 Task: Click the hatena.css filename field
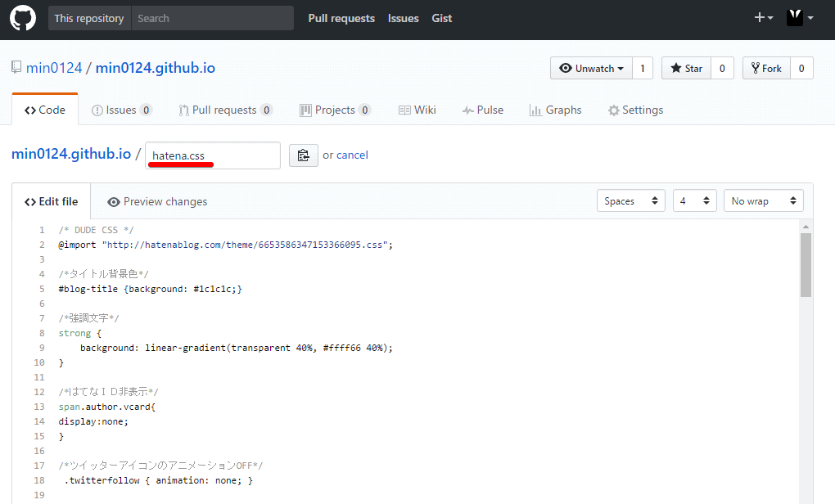pyautogui.click(x=213, y=155)
